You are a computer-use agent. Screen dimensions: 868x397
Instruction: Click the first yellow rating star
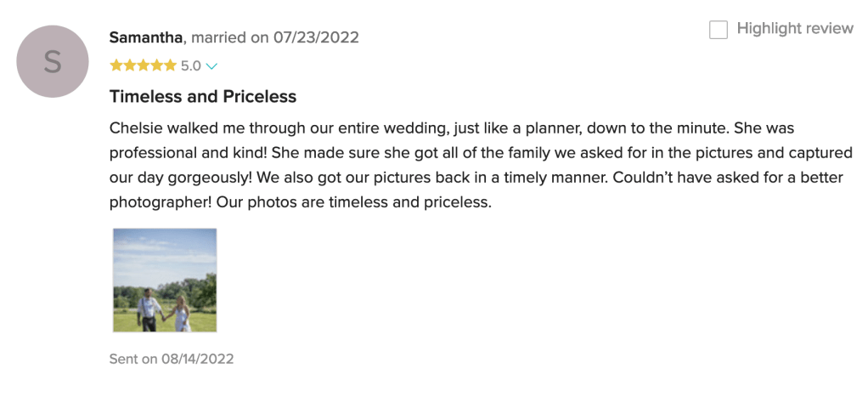116,65
